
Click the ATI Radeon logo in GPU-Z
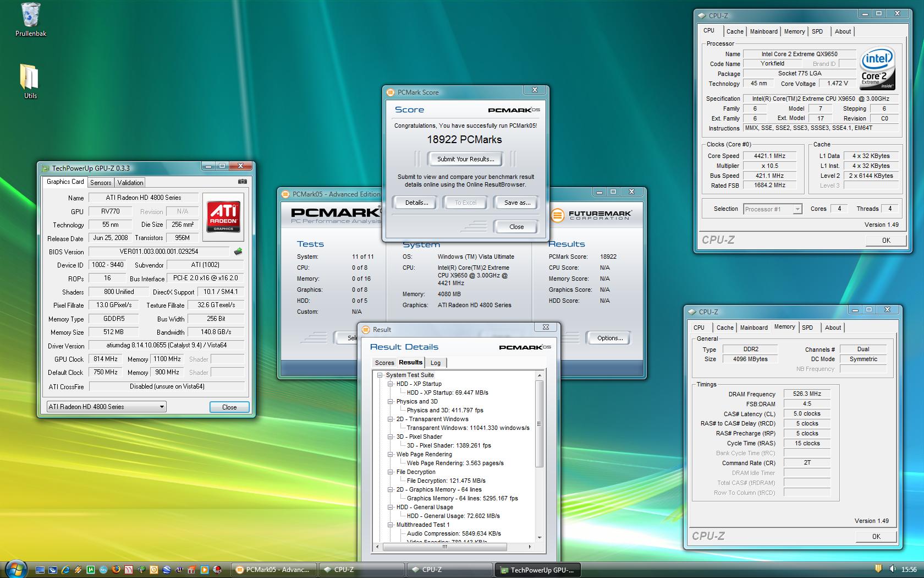(223, 217)
